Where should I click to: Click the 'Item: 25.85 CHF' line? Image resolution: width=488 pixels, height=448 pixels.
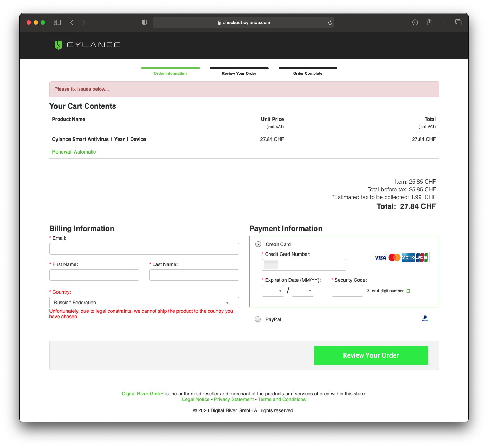point(415,182)
